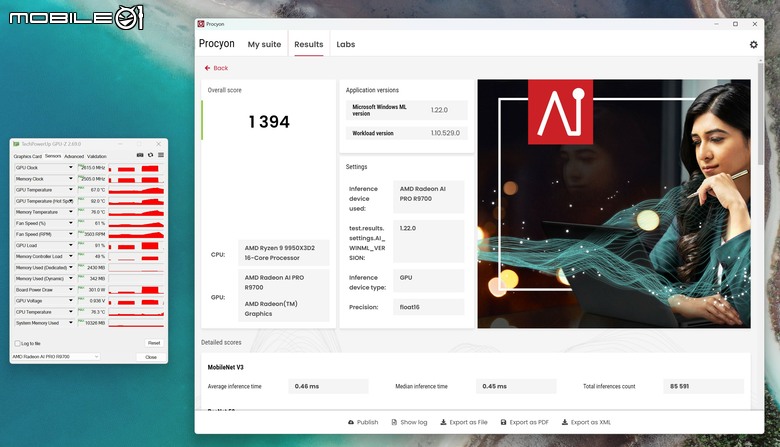
Task: Click the GPU Temperature history graph
Action: coord(136,190)
